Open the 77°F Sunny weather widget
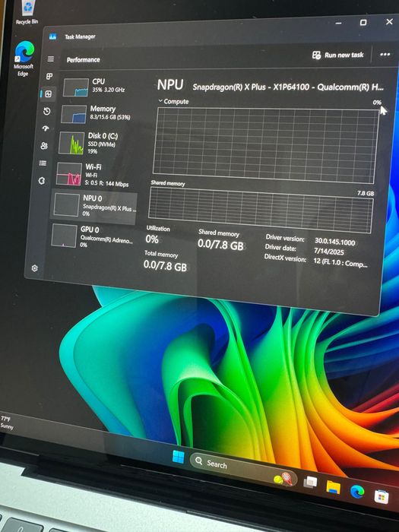The image size is (399, 532). (x=7, y=423)
